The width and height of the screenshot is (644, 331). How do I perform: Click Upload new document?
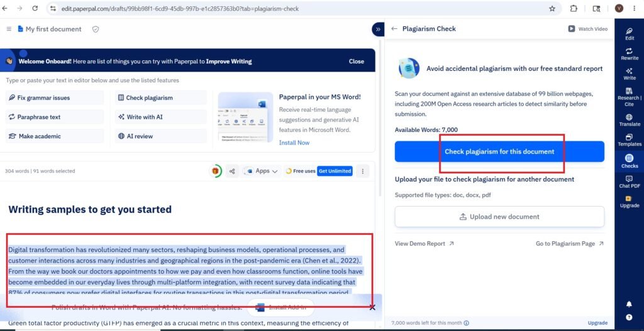[499, 217]
